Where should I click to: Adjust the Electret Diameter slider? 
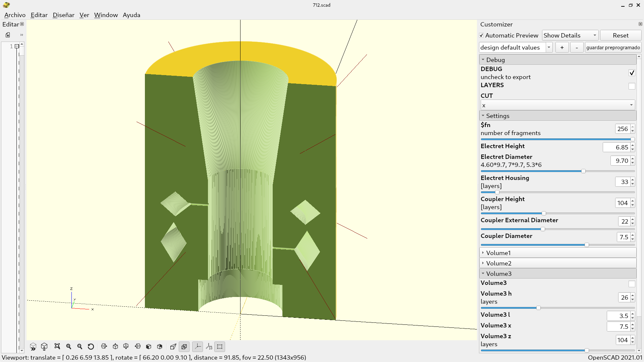(558, 171)
